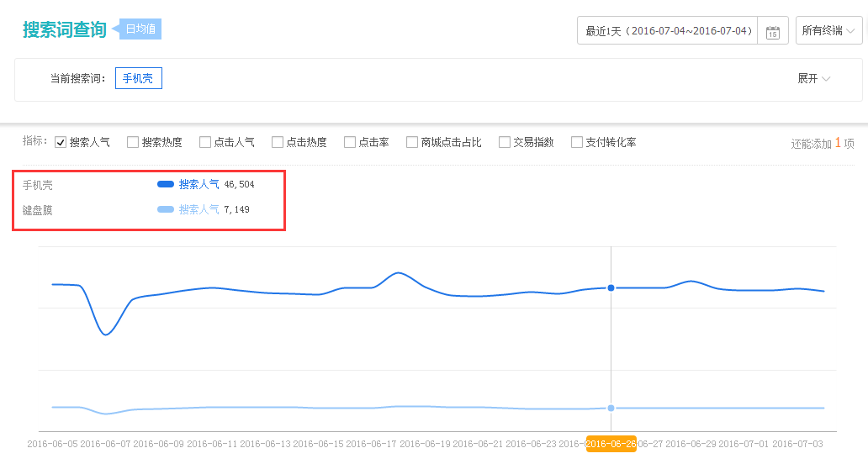
Task: Tick the 点击人气 checkbox
Action: coord(205,142)
